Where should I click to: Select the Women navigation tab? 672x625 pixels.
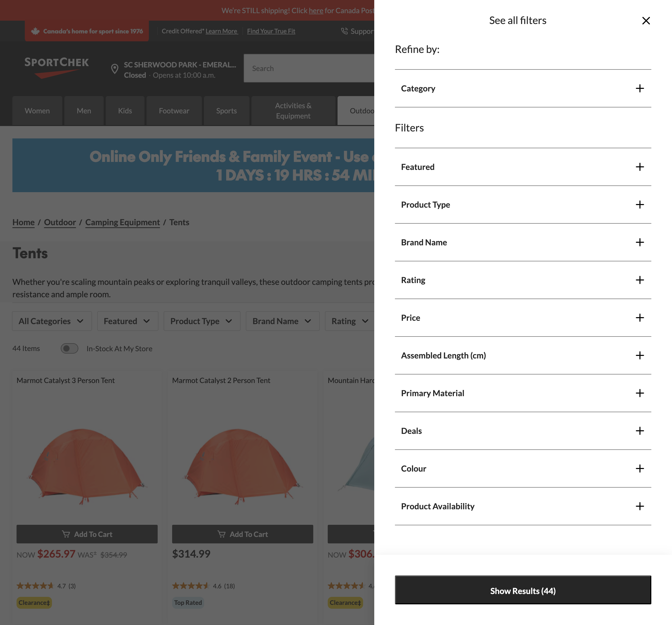tap(37, 111)
